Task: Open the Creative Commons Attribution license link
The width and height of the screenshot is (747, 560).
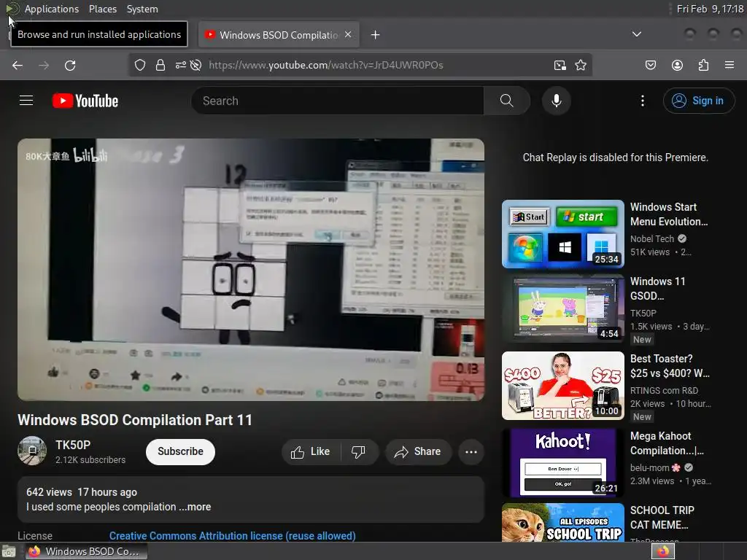Action: pyautogui.click(x=233, y=536)
